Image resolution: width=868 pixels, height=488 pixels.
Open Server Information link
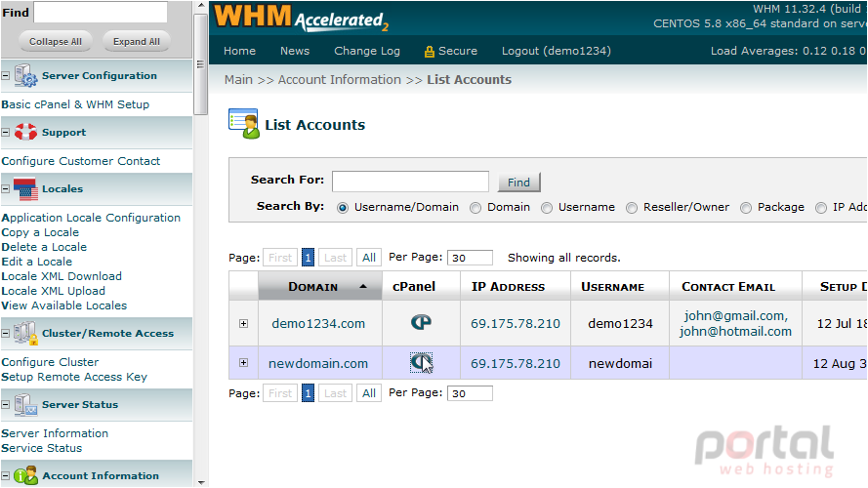click(x=55, y=433)
